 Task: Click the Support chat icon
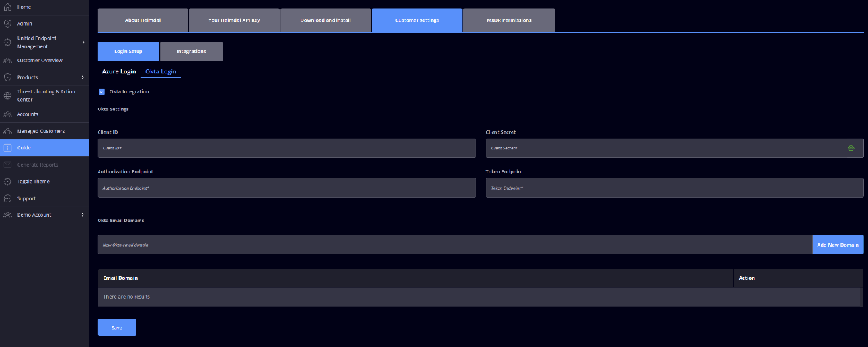[7, 198]
